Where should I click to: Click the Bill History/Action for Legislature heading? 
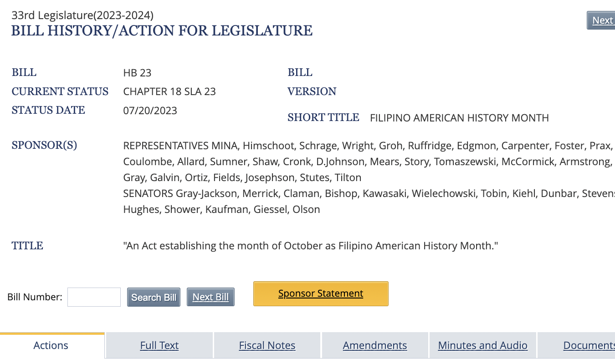tap(162, 31)
